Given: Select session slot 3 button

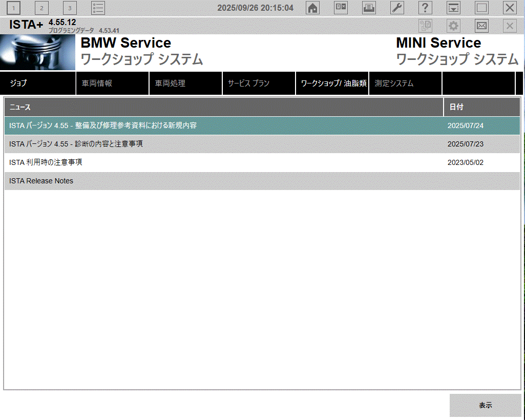Looking at the screenshot, I should coord(70,8).
